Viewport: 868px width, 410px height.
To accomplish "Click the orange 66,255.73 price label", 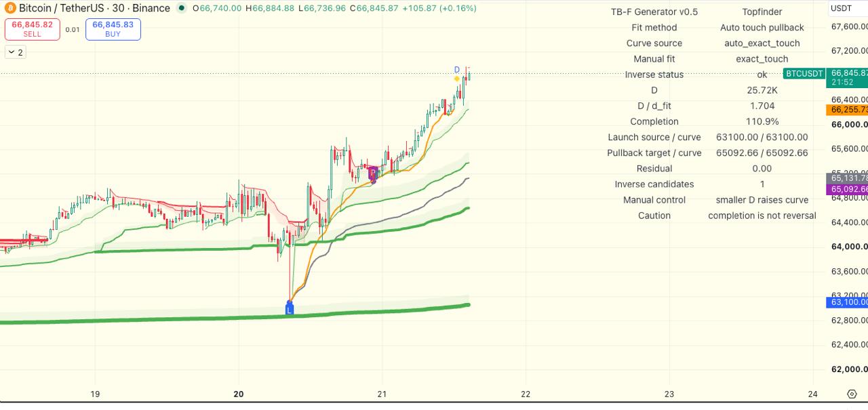I will click(847, 110).
